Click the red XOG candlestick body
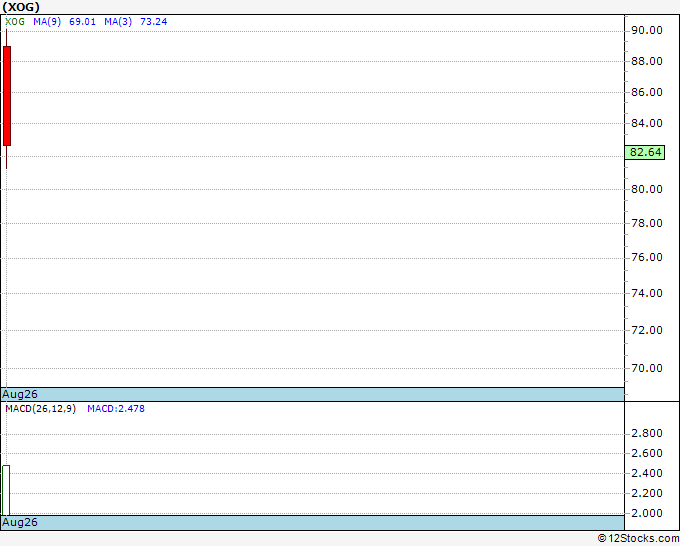 pos(7,96)
